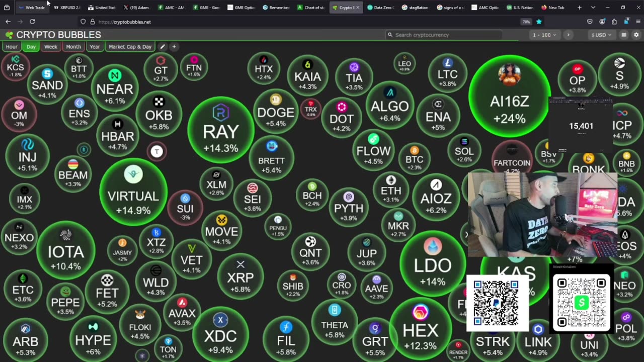This screenshot has width=644, height=362.
Task: Select Market Cap & Day view
Action: (130, 47)
